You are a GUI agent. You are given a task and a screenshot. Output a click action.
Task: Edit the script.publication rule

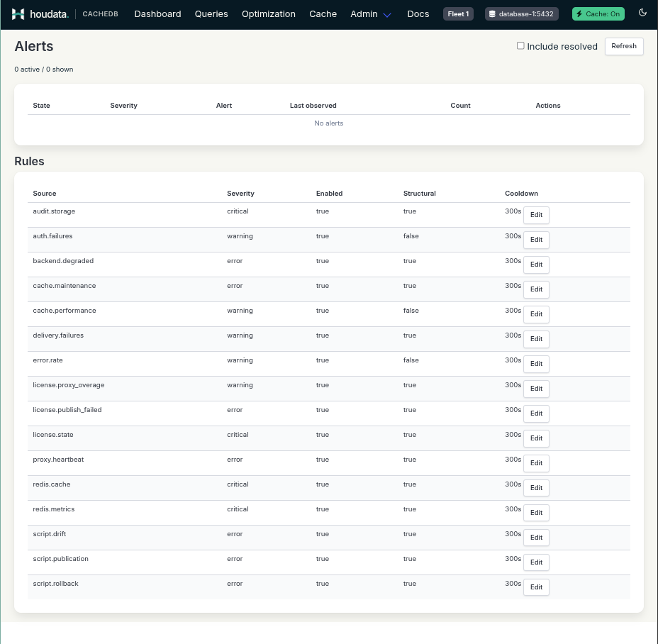[x=536, y=562]
